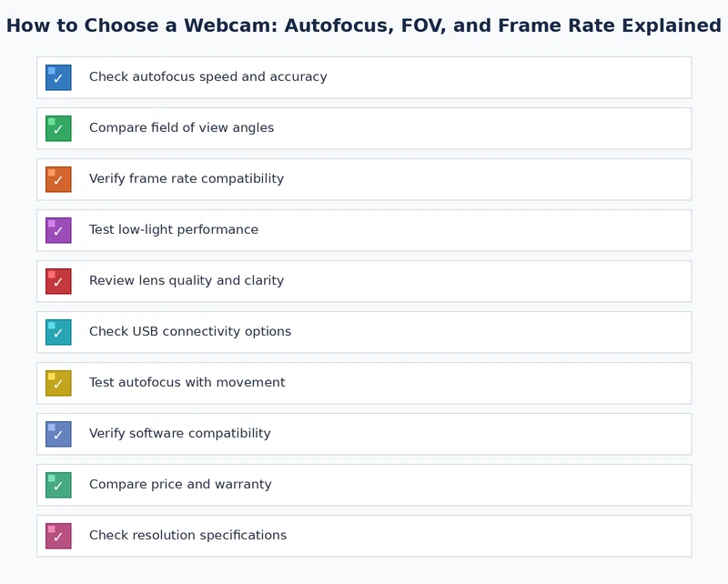The image size is (728, 584).
Task: Tick the green field of view checkbox
Action: pos(58,128)
